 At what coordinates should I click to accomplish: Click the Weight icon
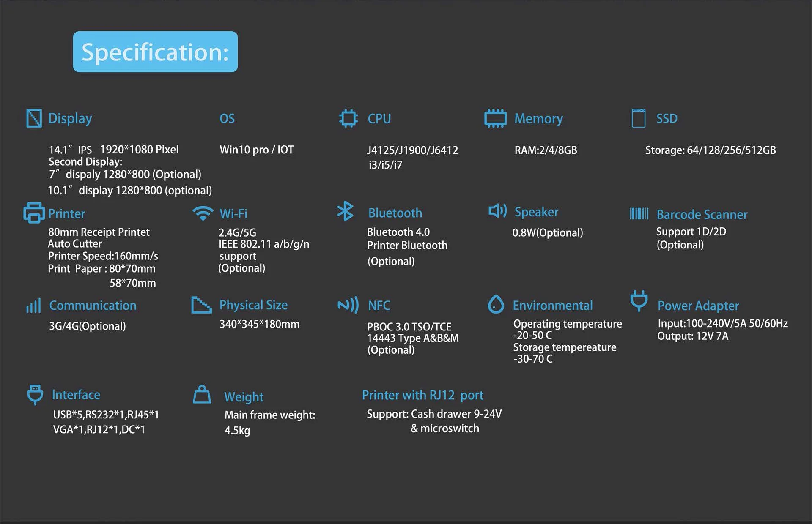tap(202, 394)
